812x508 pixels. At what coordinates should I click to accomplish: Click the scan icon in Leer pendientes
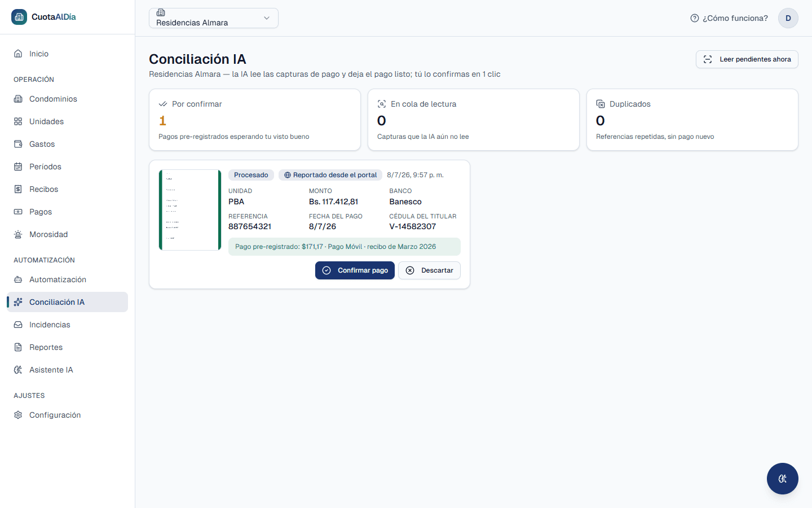708,59
